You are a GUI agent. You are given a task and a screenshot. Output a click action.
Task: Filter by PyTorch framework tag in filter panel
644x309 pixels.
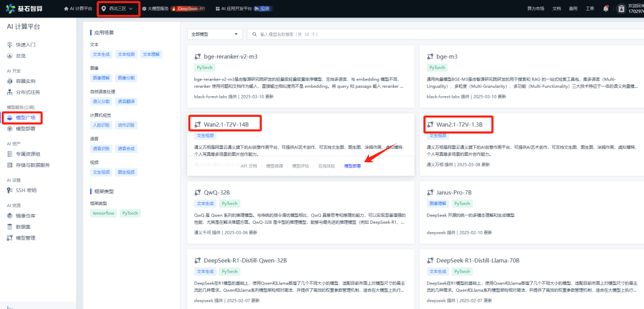pos(130,214)
